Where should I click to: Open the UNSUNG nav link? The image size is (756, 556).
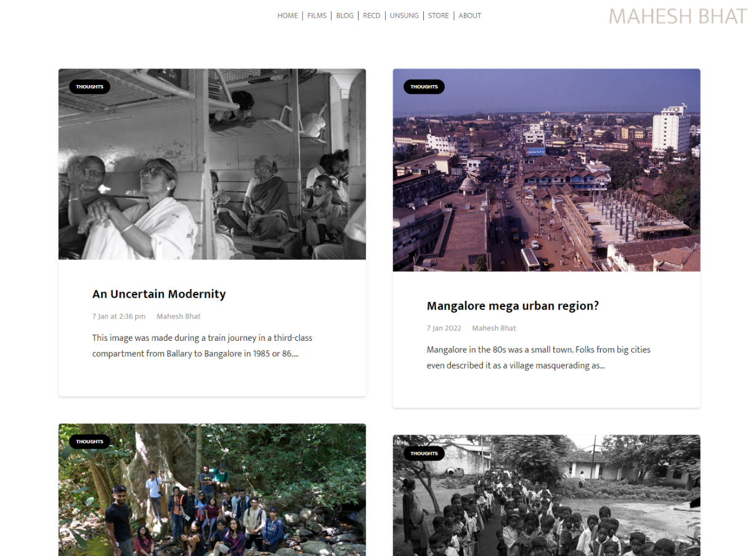coord(404,15)
